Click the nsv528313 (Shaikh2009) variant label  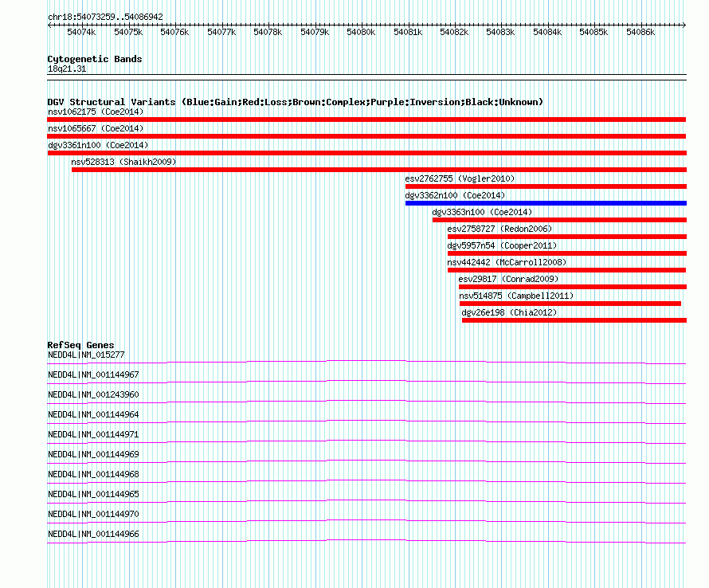123,162
